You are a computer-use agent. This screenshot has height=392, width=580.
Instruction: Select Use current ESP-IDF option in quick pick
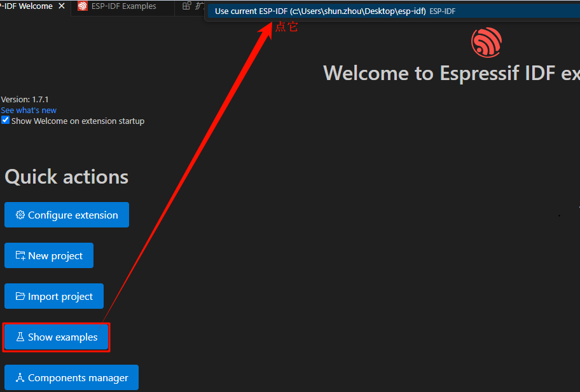[x=394, y=11]
